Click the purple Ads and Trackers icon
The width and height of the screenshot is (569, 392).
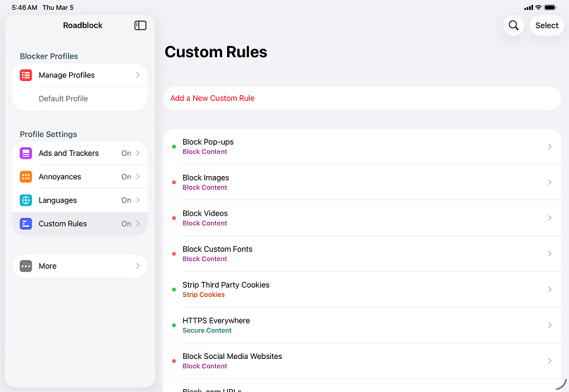(x=26, y=153)
